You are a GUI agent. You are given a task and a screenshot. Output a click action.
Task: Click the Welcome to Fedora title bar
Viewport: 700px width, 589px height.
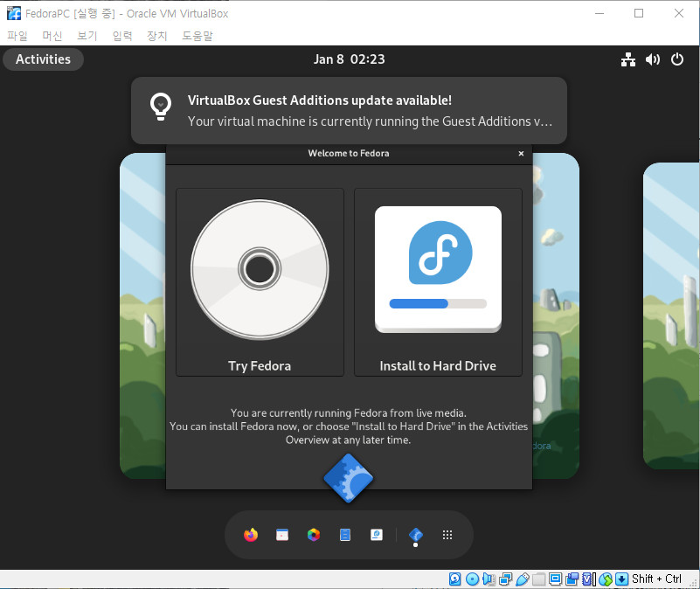coord(349,154)
